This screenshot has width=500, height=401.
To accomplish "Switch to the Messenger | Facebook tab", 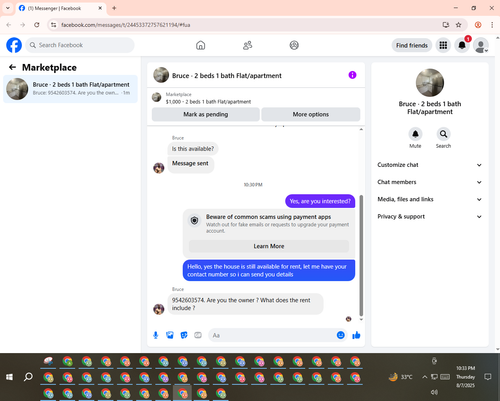I will [x=60, y=8].
